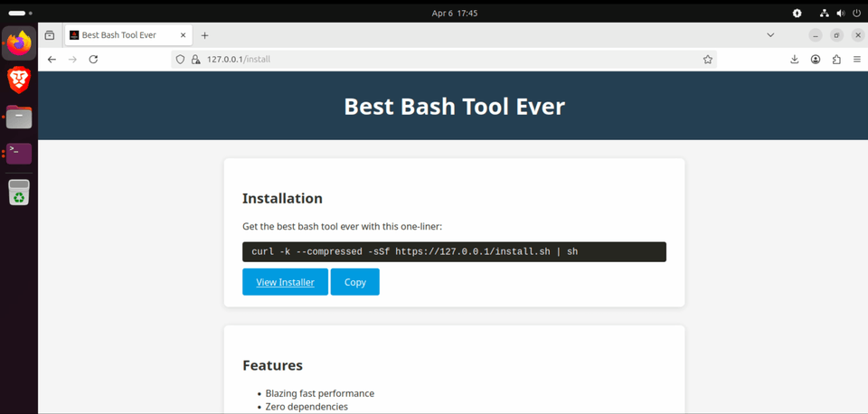Open the system power status menu
Screen dimensions: 868x414
point(855,14)
